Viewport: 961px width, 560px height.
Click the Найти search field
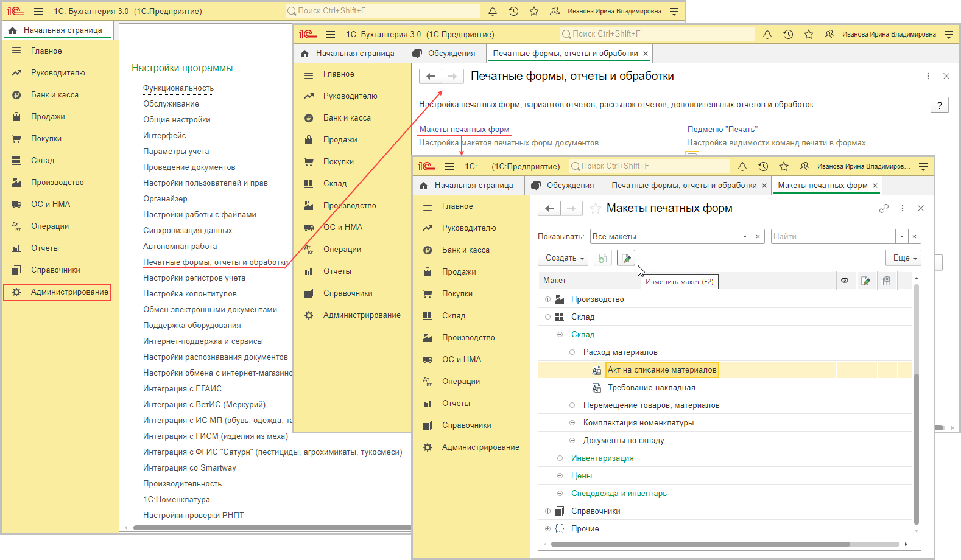point(833,237)
